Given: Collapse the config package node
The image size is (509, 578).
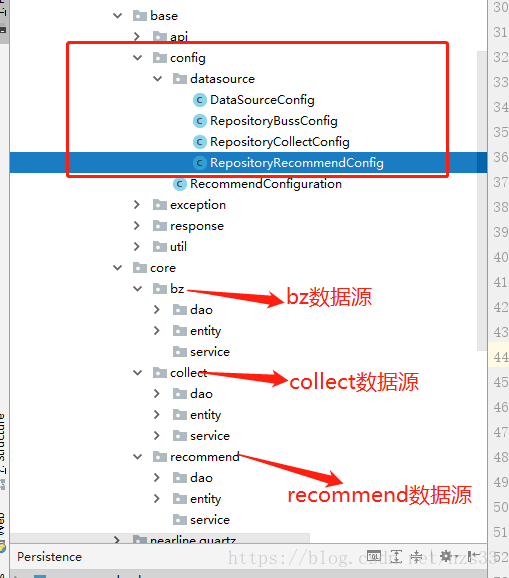Looking at the screenshot, I should (x=137, y=58).
